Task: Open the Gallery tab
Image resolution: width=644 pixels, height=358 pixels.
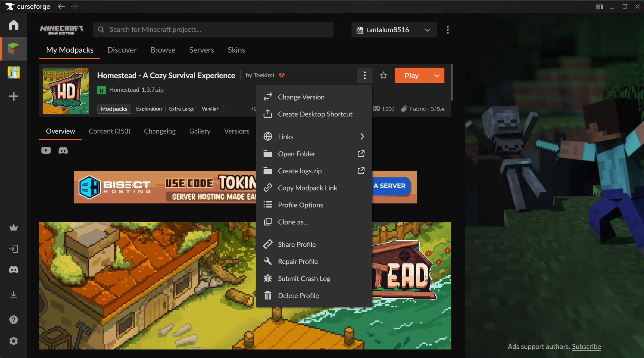Action: tap(200, 131)
